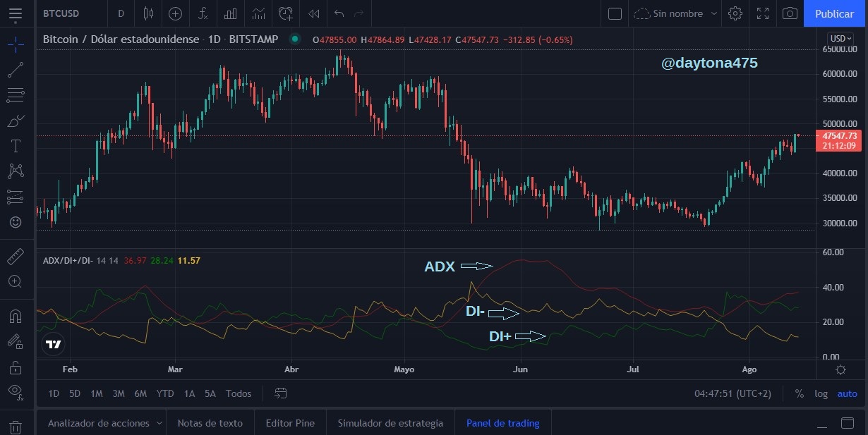The image size is (868, 435).
Task: Toggle magnet mode on
Action: point(16,316)
